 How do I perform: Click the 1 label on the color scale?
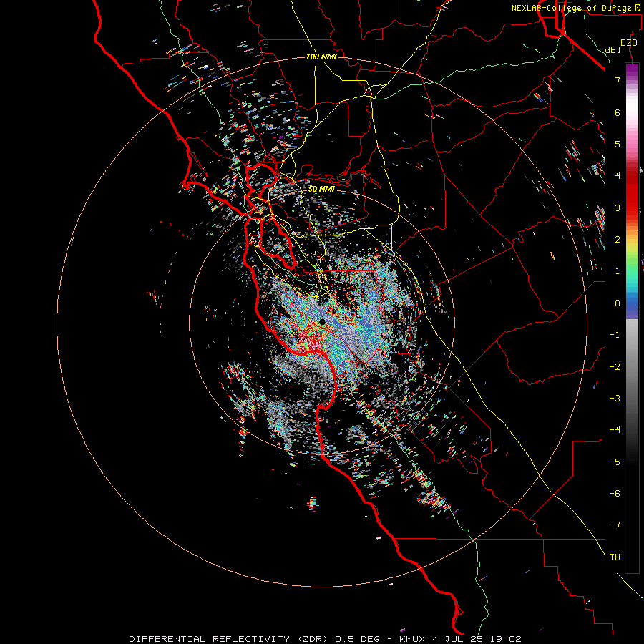(x=618, y=271)
